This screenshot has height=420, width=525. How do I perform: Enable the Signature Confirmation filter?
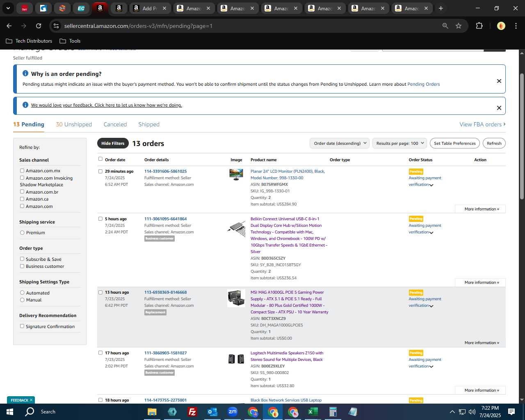[x=22, y=326]
